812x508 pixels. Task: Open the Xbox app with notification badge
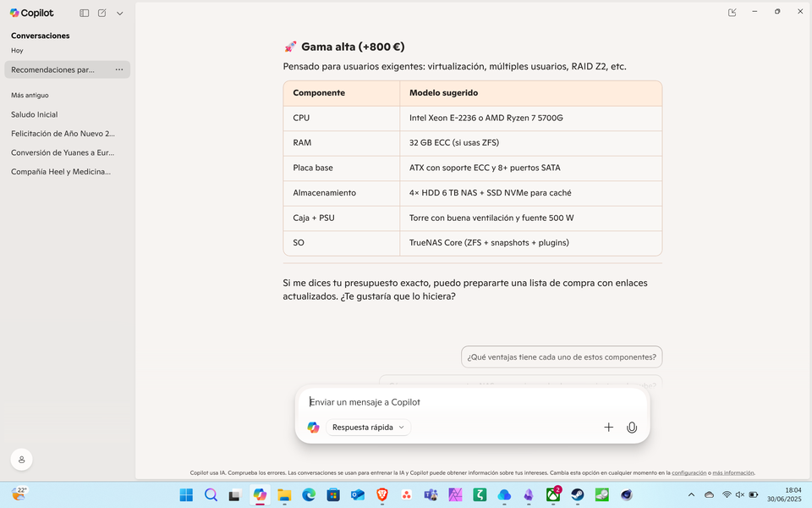click(x=553, y=495)
